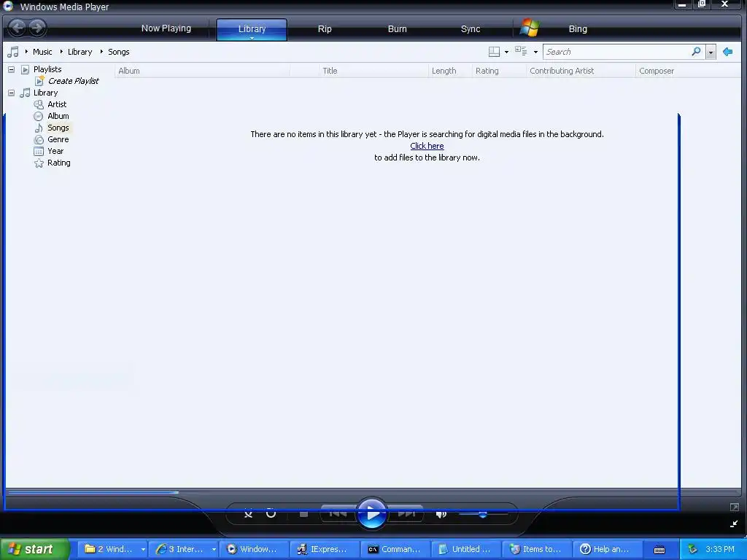Select Rating in library tree
The image size is (747, 560).
coord(58,163)
